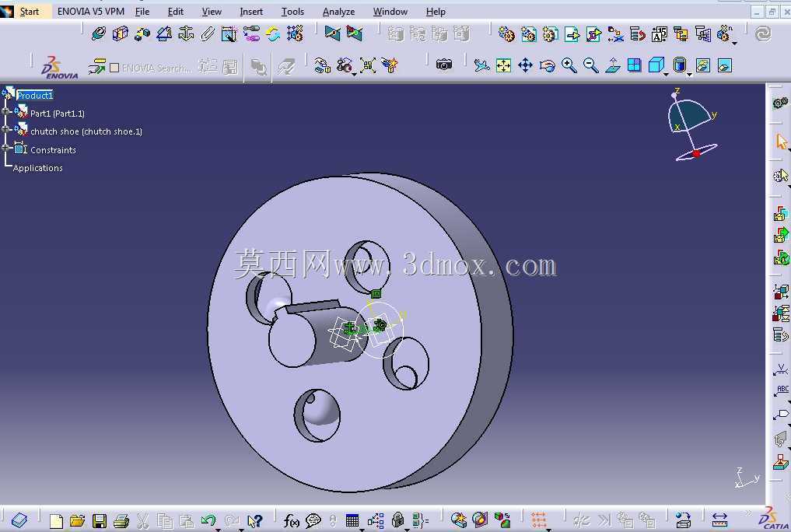Expand the chutch shoe tree node
Viewport: 791px width, 532px height.
point(5,129)
